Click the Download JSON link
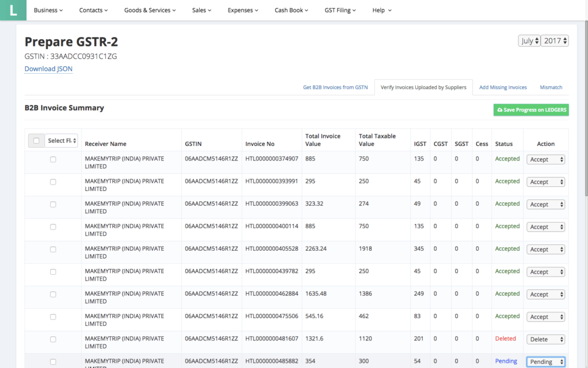The width and height of the screenshot is (588, 368). click(x=48, y=68)
